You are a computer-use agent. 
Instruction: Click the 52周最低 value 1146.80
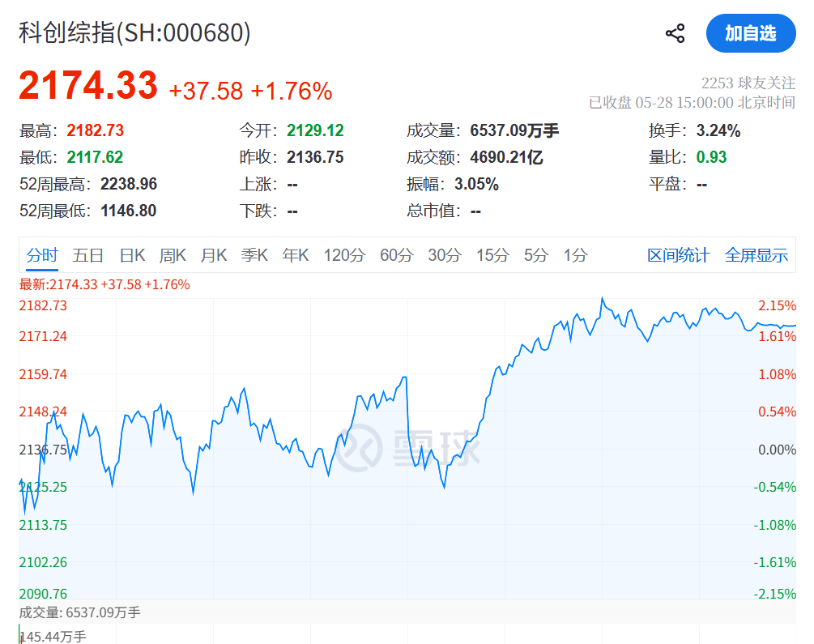pos(128,211)
